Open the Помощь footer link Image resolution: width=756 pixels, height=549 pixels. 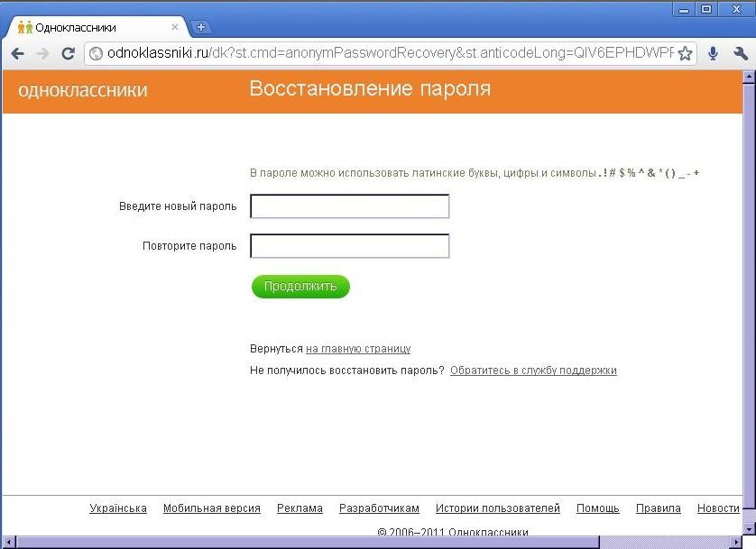pos(598,508)
